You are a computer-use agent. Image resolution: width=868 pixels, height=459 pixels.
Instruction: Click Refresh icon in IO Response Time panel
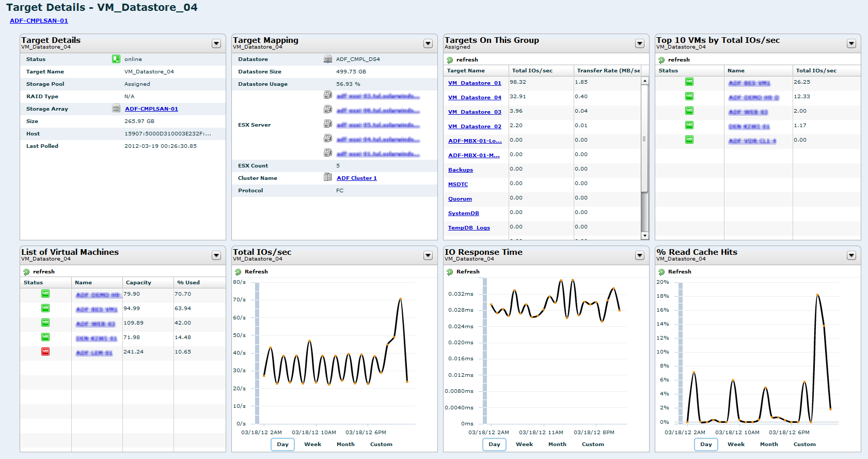click(450, 272)
